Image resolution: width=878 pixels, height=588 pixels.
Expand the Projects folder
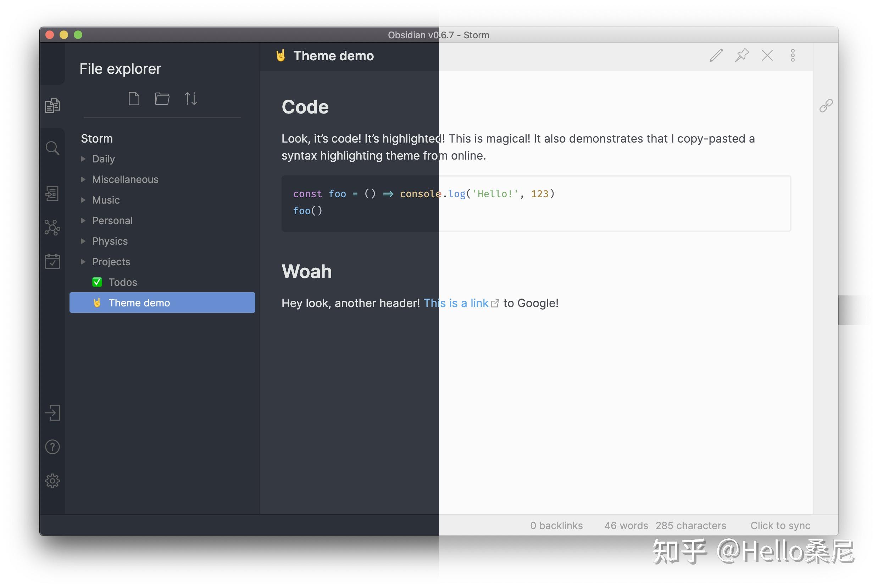click(111, 262)
